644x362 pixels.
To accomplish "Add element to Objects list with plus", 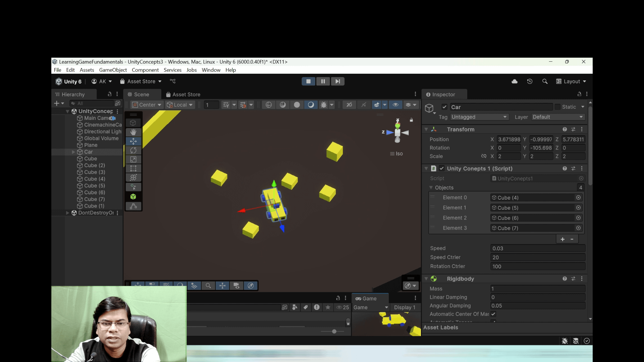I will (562, 239).
